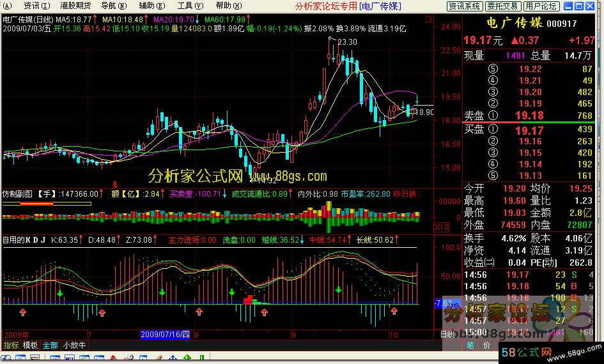Click sell level ⑤ price 19.22
The height and width of the screenshot is (364, 604).
coord(530,69)
